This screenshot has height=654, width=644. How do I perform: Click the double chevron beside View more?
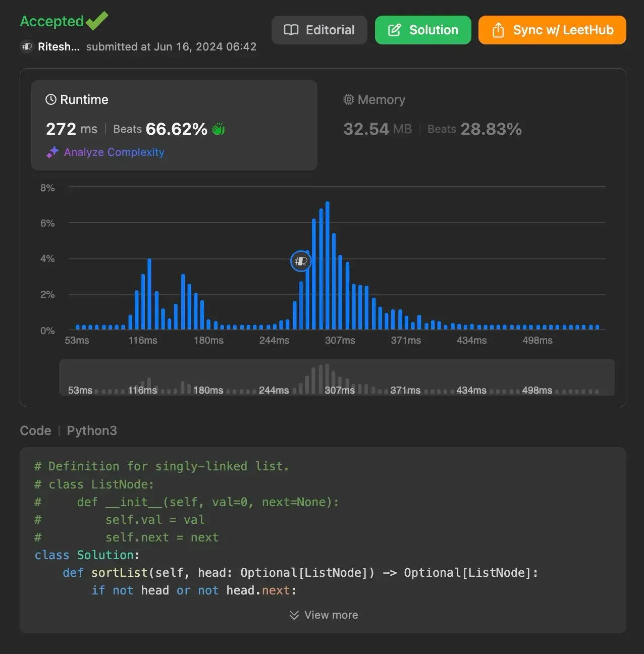pos(294,615)
